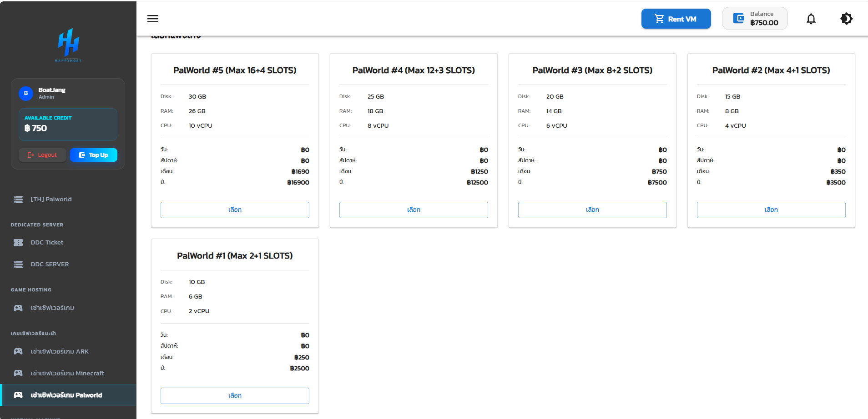Viewport: 868px width, 419px height.
Task: Click the ARK game server controller icon
Action: [x=18, y=351]
